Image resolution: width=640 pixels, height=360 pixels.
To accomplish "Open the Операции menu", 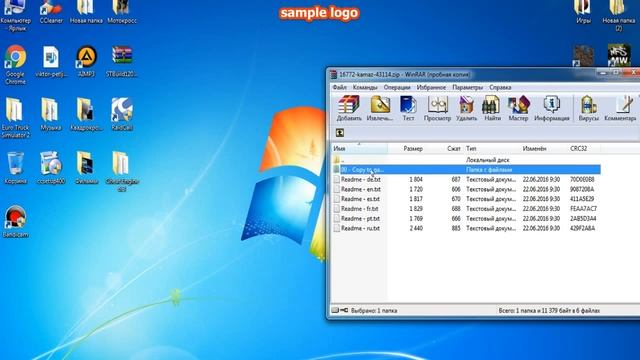I will 397,87.
